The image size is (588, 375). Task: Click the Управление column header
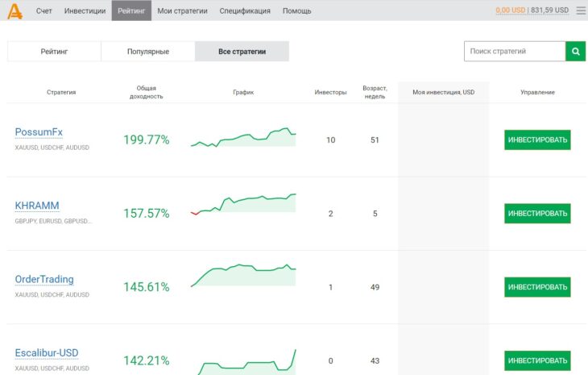click(x=537, y=92)
